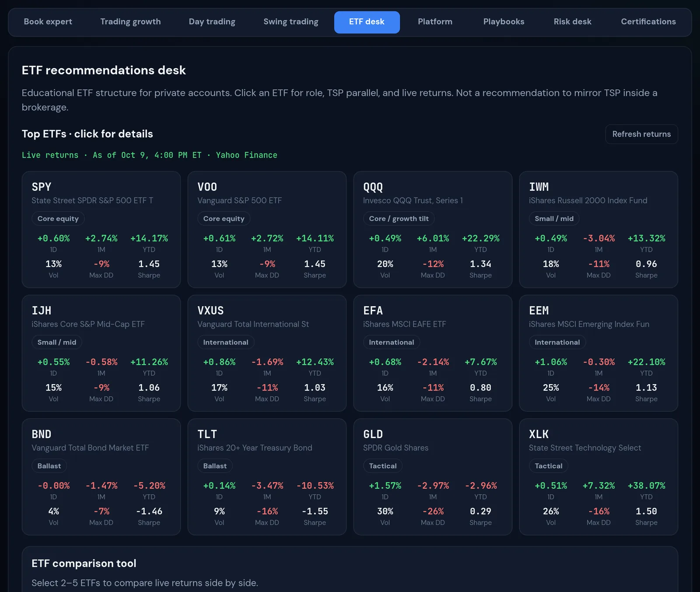The height and width of the screenshot is (592, 700).
Task: Click the 1.03 Sharpe value on VXUS
Action: (315, 388)
